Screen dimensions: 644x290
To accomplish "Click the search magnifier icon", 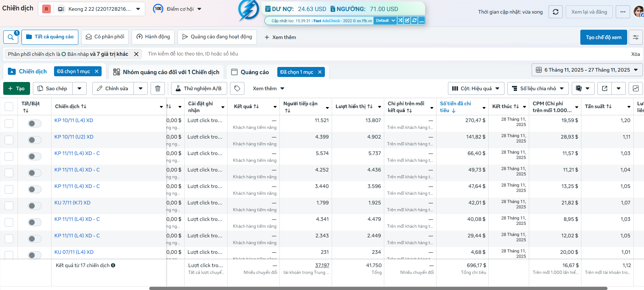I will (x=11, y=37).
